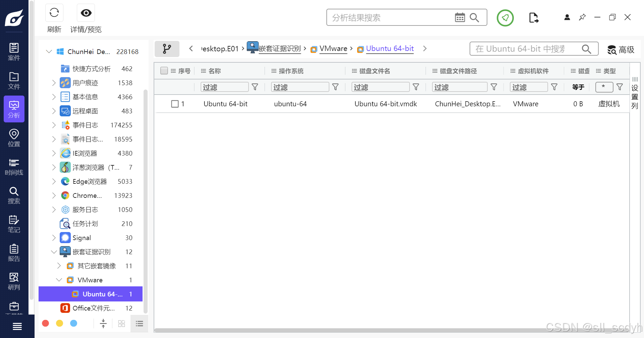Click Ubuntu 64-bit breadcrumb link

coord(390,49)
